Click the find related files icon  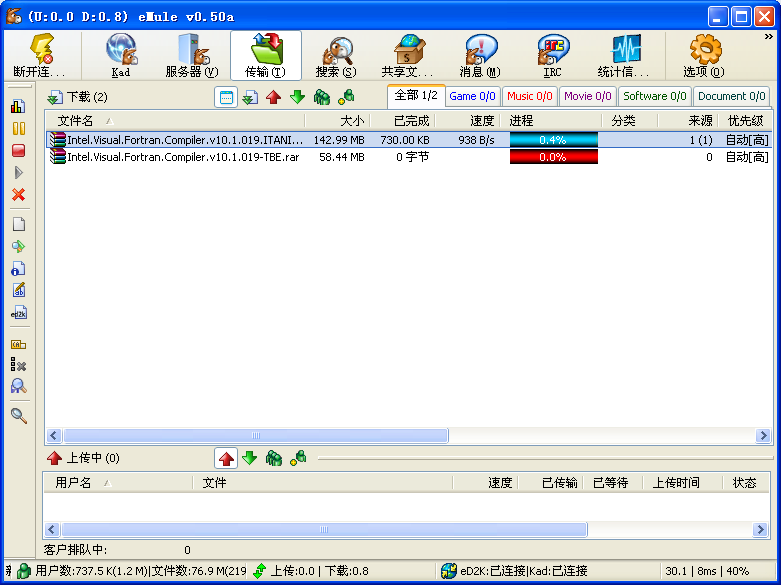click(x=18, y=386)
